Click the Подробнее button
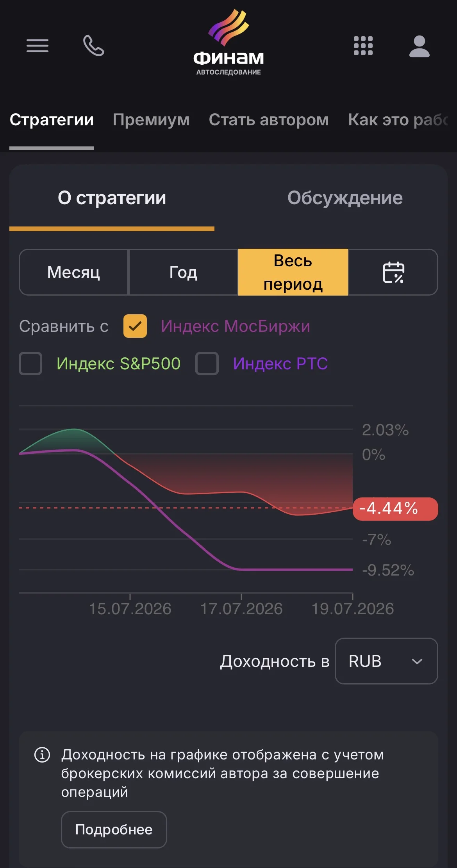The height and width of the screenshot is (868, 457). point(114,830)
